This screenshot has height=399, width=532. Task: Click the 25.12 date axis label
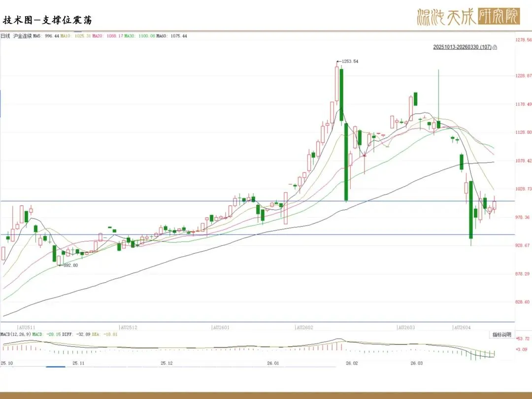click(x=166, y=363)
